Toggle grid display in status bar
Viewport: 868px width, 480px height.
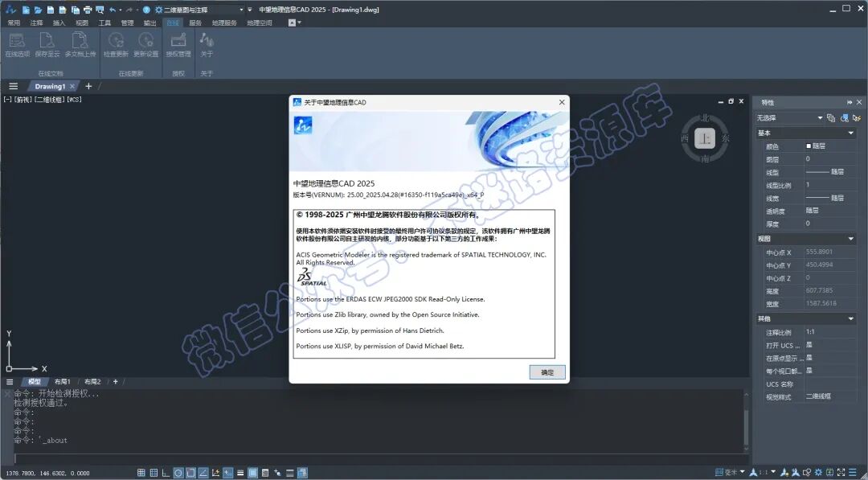[154, 473]
